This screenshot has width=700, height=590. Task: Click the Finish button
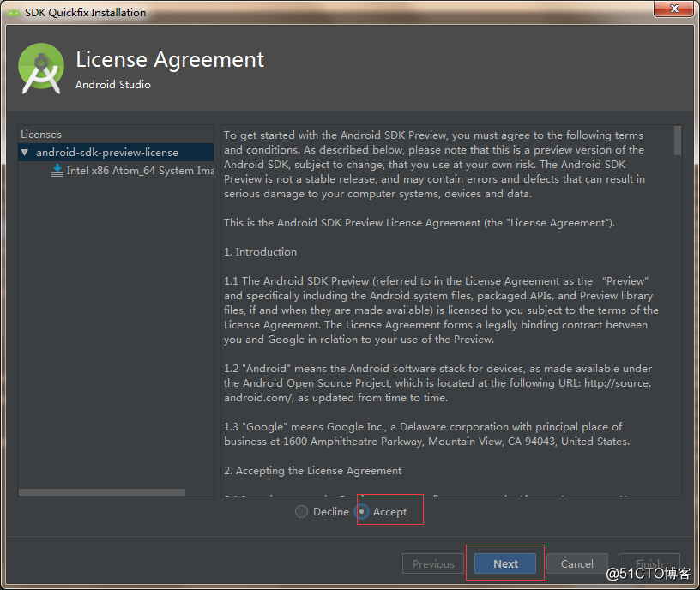[649, 563]
